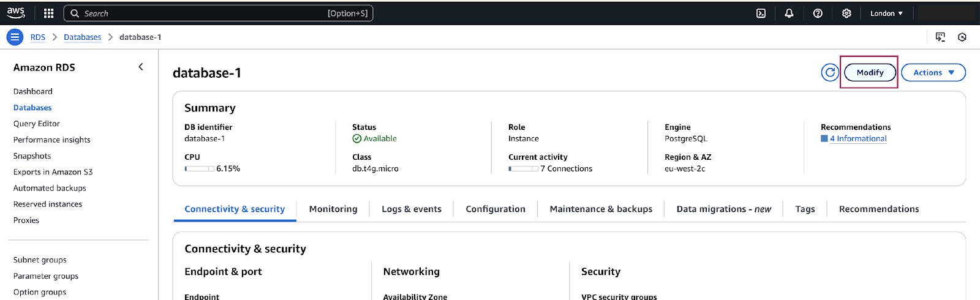This screenshot has height=300, width=980.
Task: Open Exports in Amazon S3
Action: pos(53,172)
